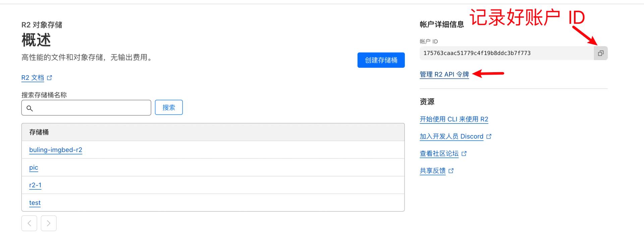Focus the bucket name search field
644x233 pixels.
pos(86,108)
